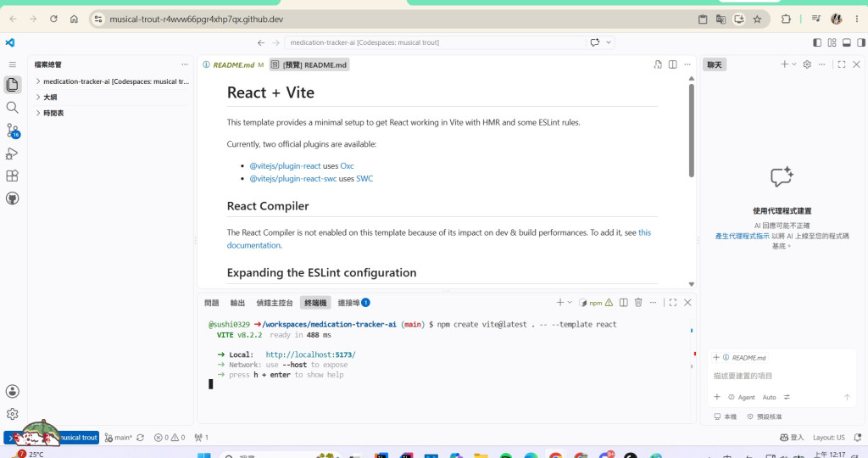Open the hamburger application menu

[12, 64]
